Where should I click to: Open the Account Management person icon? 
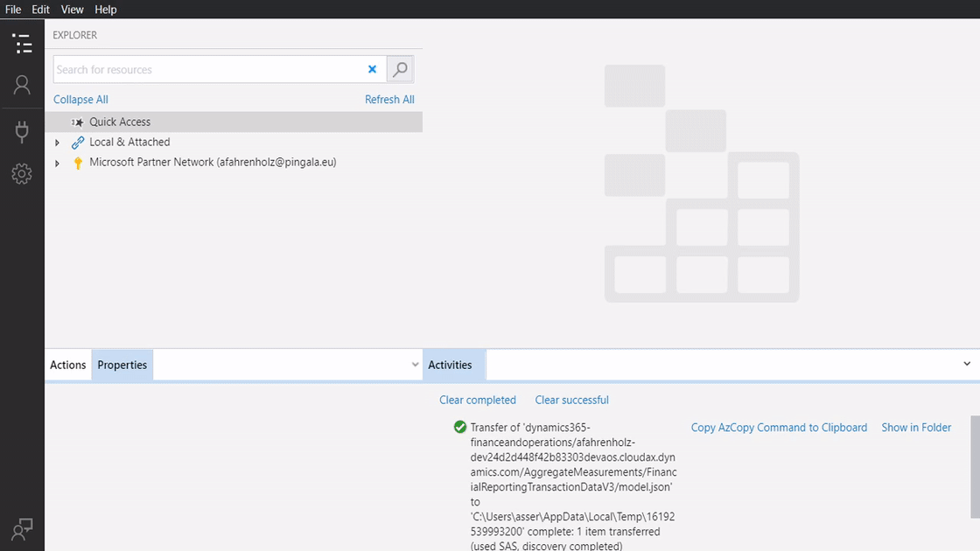pos(22,85)
